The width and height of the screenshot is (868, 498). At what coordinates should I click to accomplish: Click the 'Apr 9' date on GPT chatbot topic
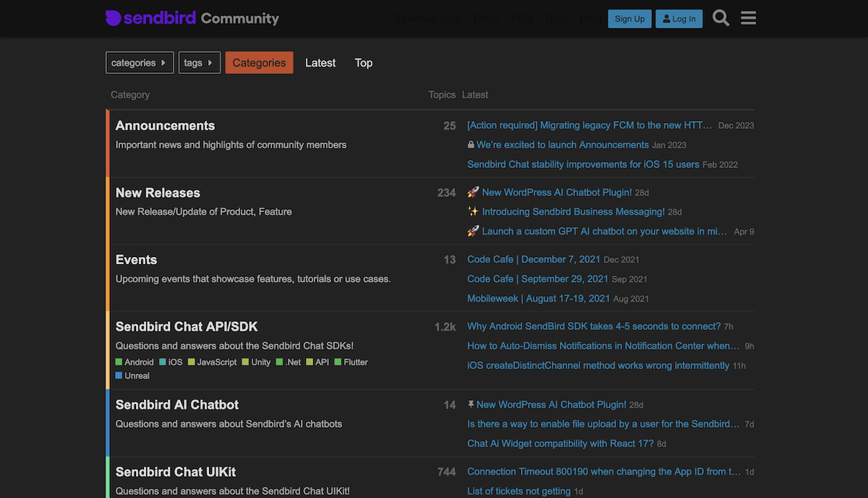coord(744,232)
